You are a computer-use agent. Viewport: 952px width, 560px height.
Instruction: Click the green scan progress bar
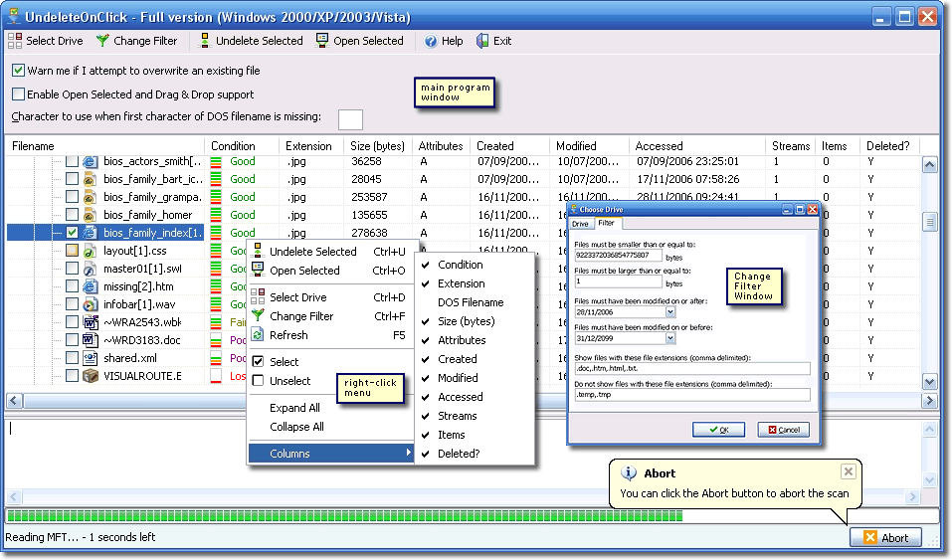point(344,516)
